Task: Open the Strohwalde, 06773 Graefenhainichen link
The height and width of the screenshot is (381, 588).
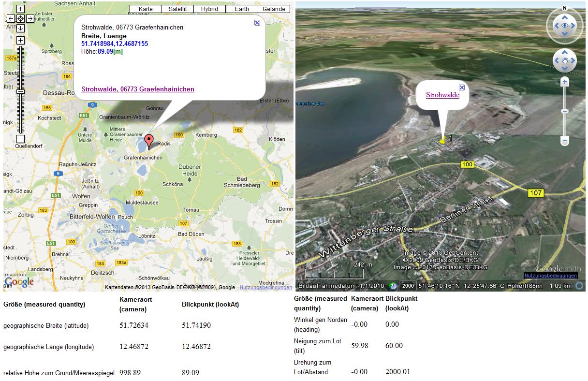Action: (138, 89)
